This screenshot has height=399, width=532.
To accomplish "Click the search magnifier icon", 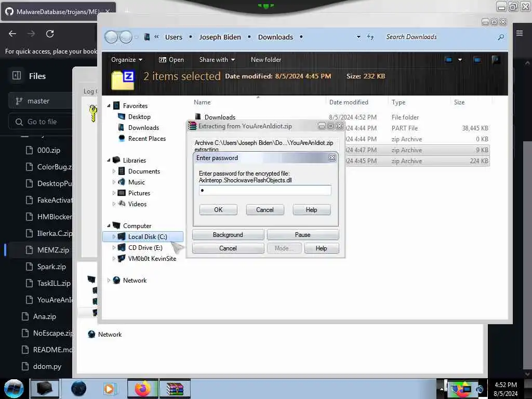I will (x=501, y=37).
